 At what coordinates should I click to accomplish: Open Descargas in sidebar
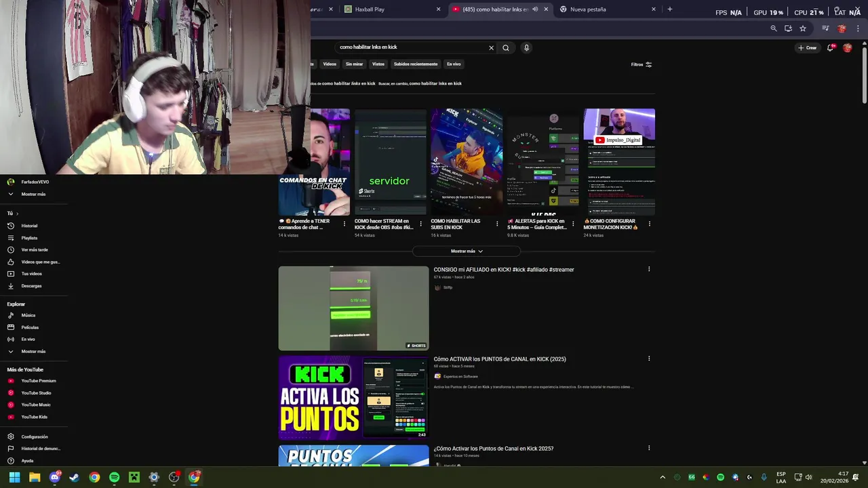point(31,286)
